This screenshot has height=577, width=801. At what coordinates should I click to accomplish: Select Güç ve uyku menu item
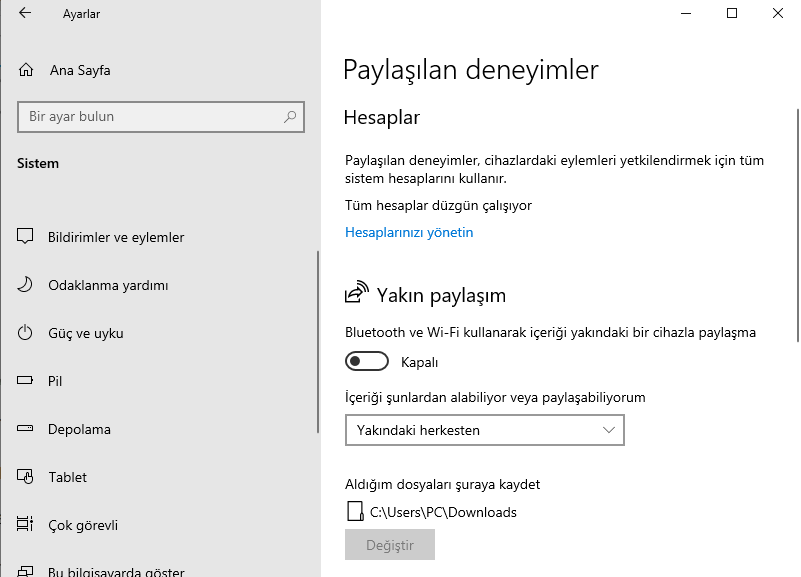point(86,333)
